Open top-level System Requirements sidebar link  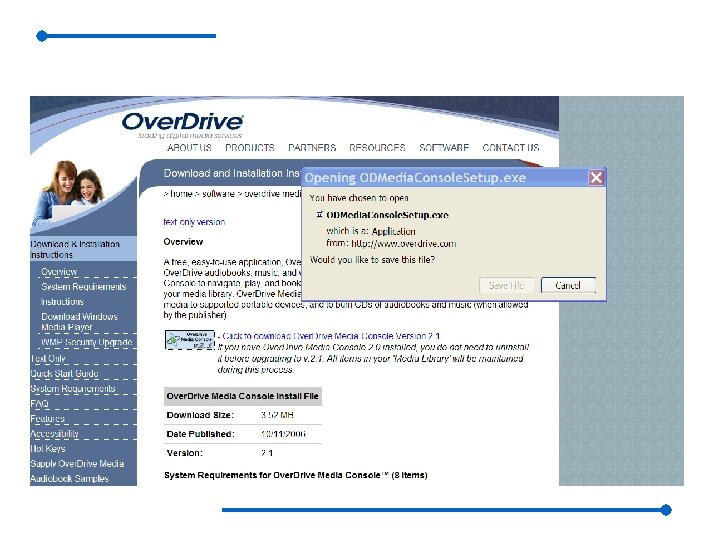[73, 388]
